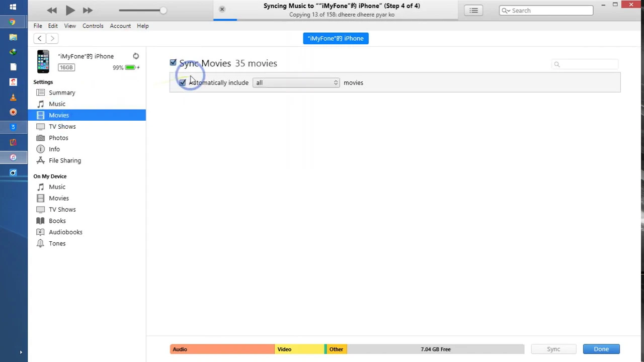
Task: Open Internet Download Manager taskbar icon
Action: pyautogui.click(x=13, y=52)
